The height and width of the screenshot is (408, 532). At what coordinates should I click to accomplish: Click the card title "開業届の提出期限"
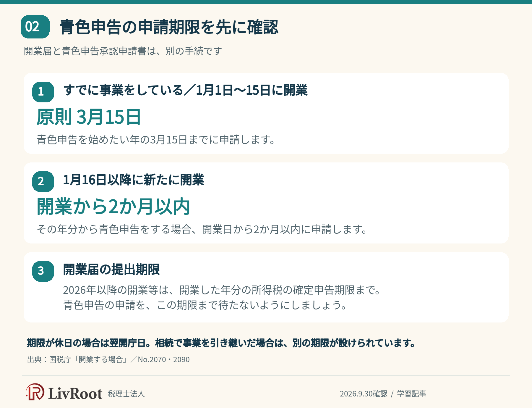111,269
